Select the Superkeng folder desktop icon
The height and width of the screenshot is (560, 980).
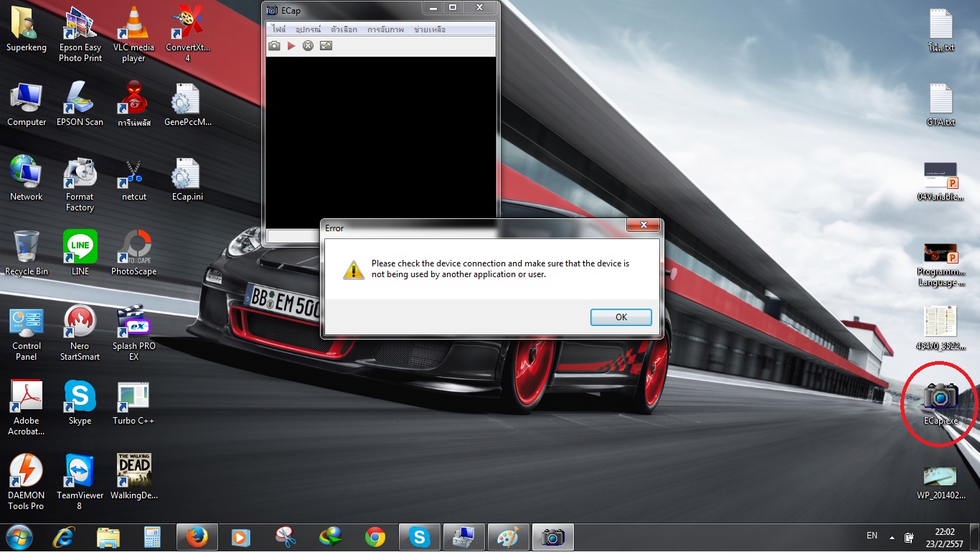(x=27, y=30)
